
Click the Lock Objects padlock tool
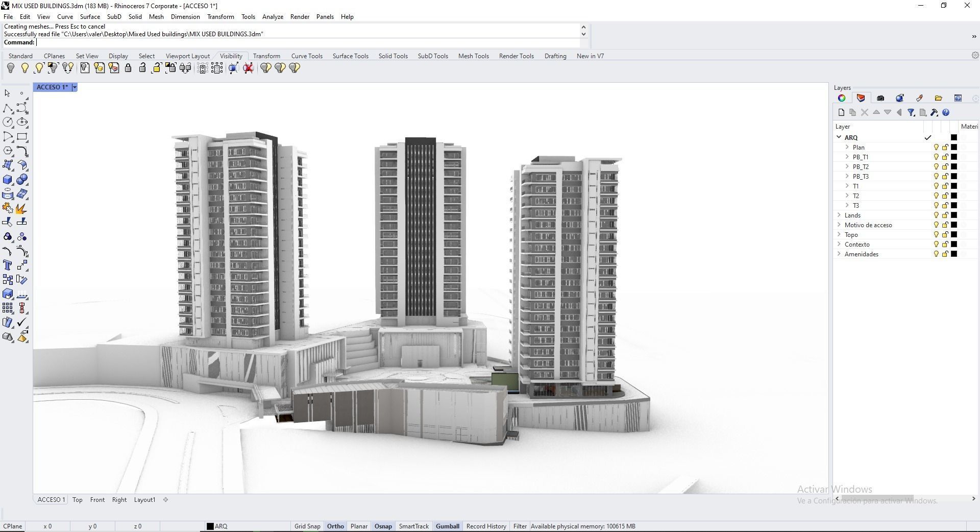pos(128,67)
